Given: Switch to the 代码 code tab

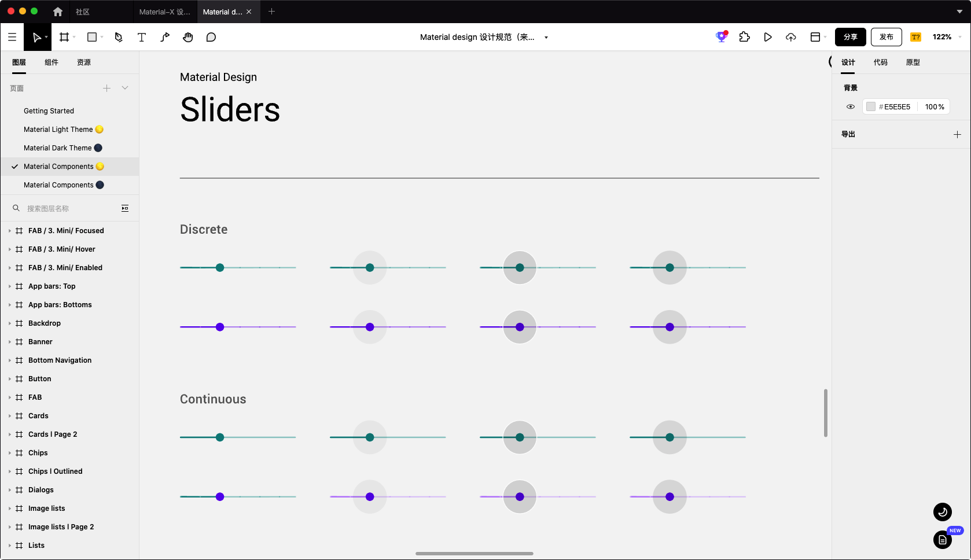Looking at the screenshot, I should click(x=881, y=62).
